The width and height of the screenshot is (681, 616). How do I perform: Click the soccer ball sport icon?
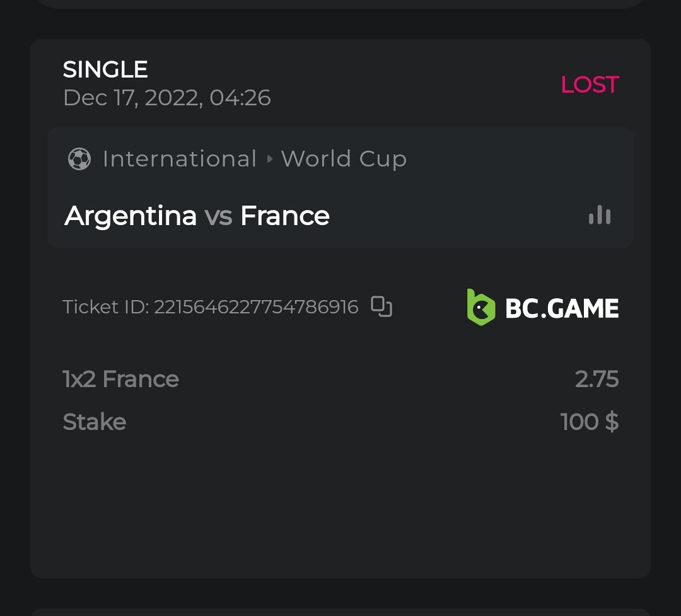79,159
